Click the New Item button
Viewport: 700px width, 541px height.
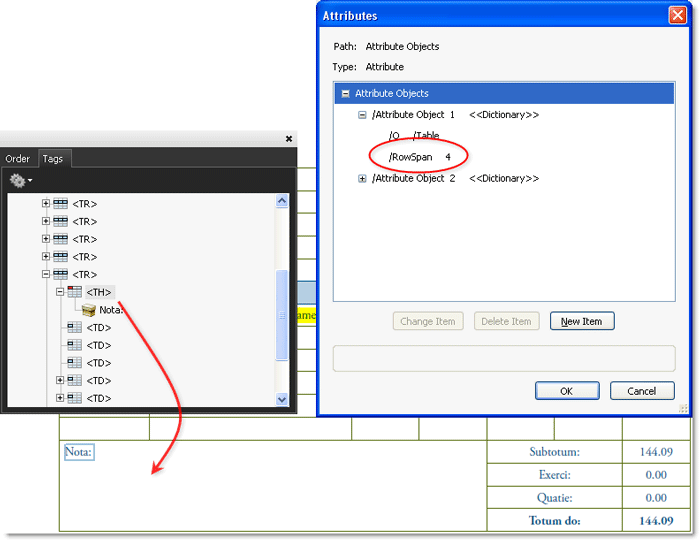click(582, 321)
